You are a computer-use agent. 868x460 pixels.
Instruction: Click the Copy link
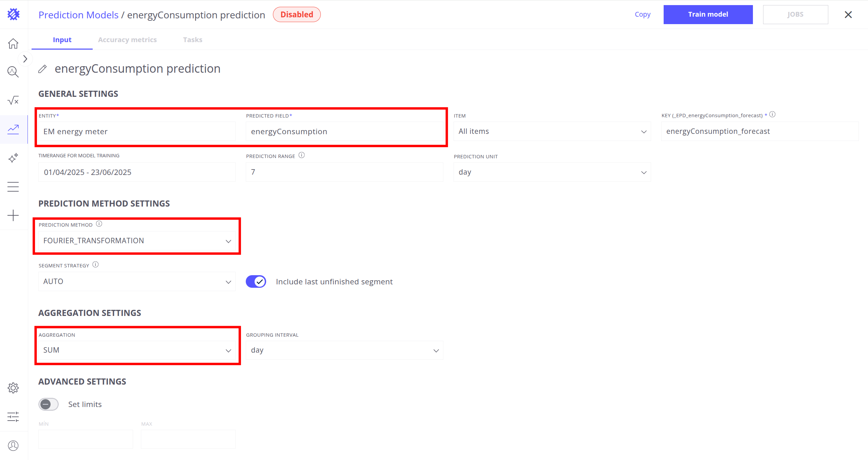click(642, 15)
